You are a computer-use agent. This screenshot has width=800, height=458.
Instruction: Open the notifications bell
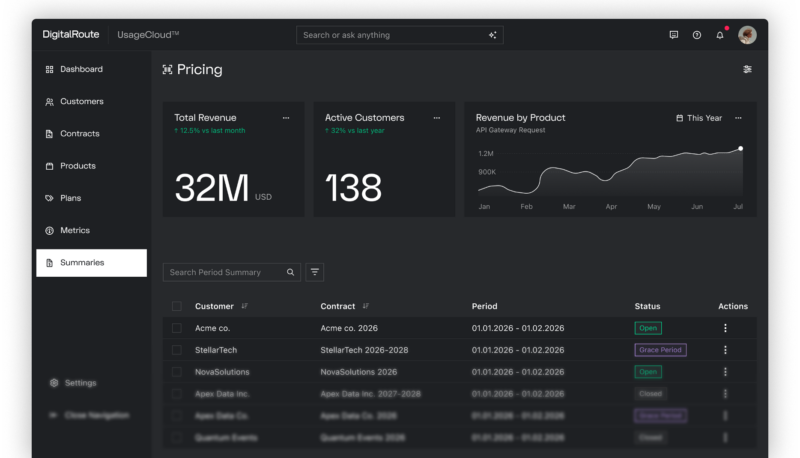719,35
